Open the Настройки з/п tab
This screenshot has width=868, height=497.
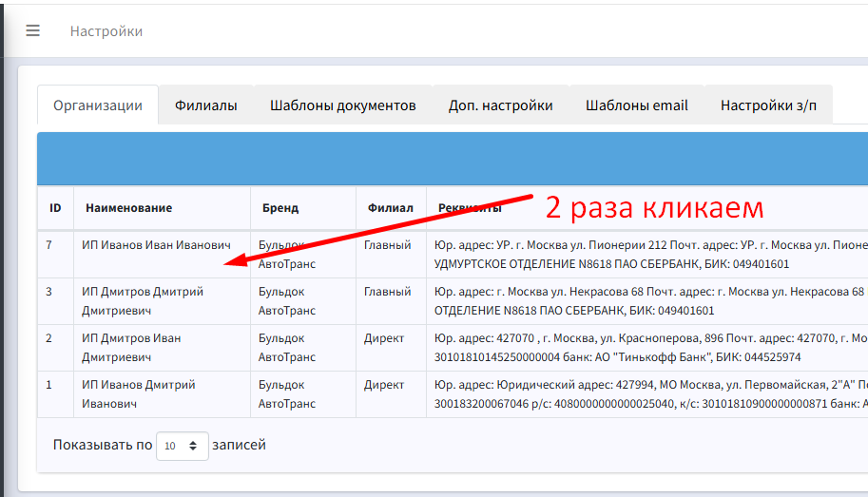[x=768, y=105]
